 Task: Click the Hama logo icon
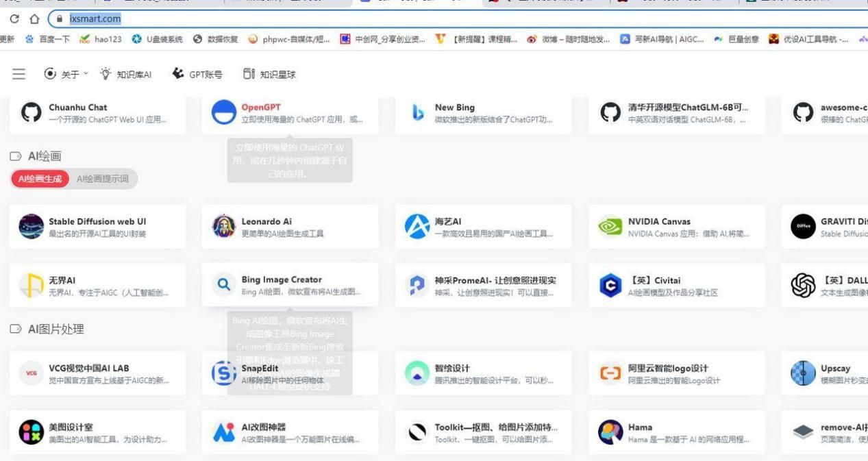point(610,432)
